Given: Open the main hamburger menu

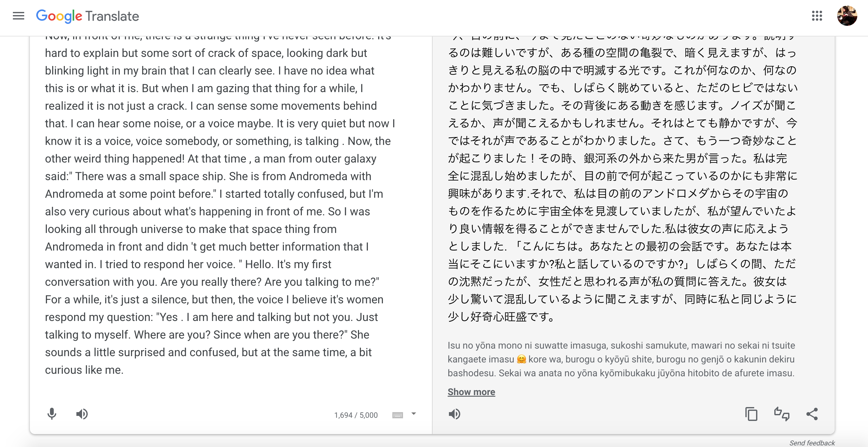Looking at the screenshot, I should coord(19,16).
